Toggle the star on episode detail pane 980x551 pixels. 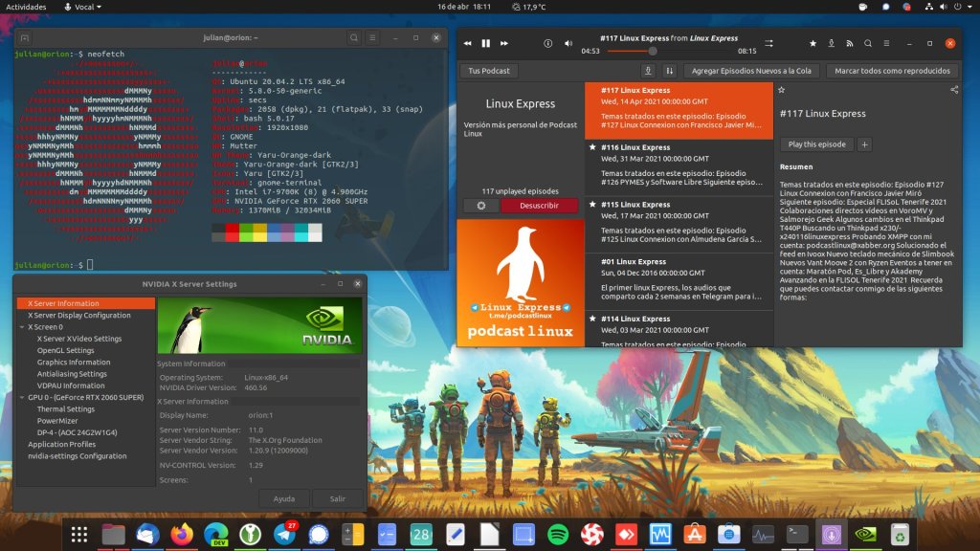pos(782,90)
